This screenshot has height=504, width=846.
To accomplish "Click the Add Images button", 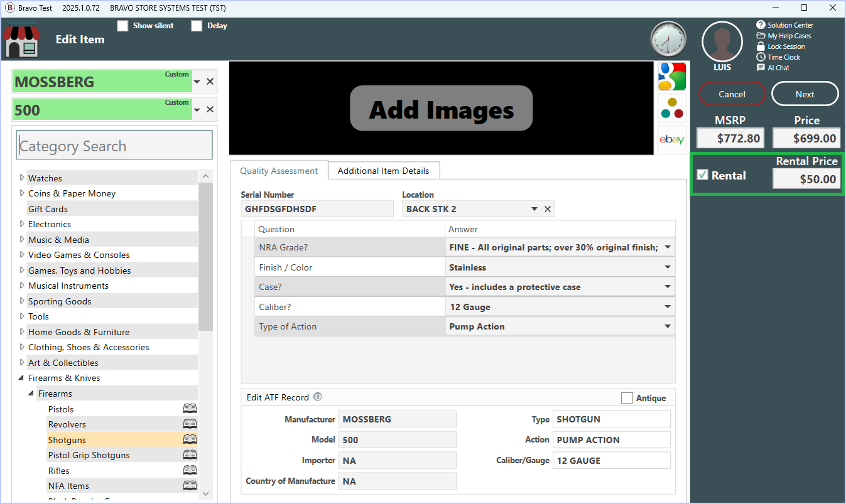I will pyautogui.click(x=441, y=109).
